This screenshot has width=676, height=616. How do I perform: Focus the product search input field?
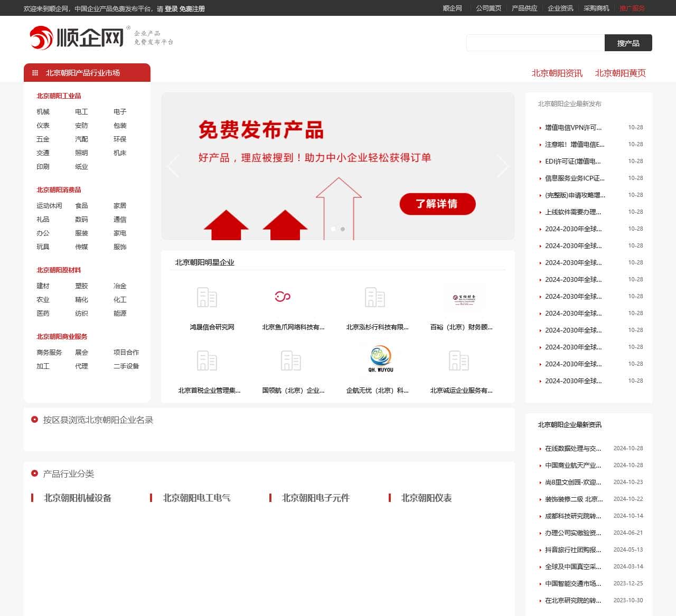point(536,43)
